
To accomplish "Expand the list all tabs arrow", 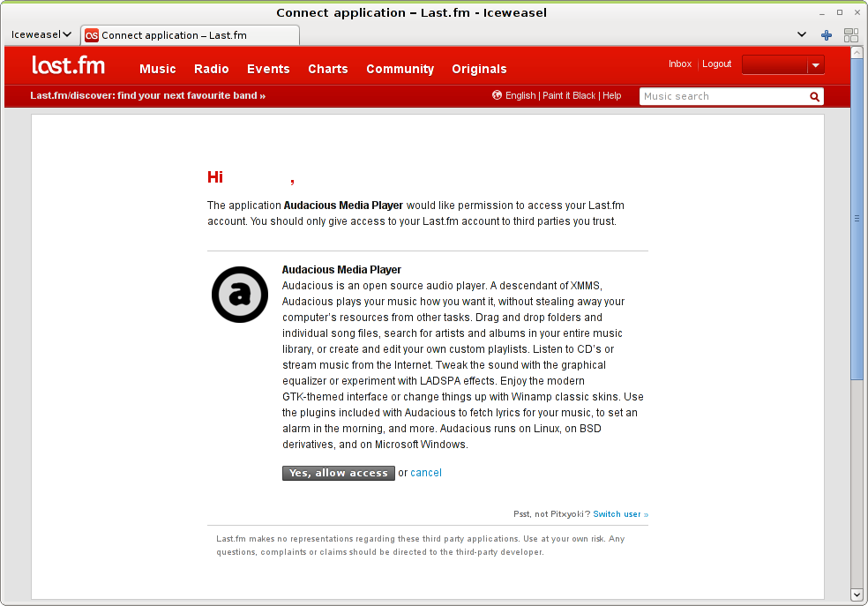I will click(802, 34).
